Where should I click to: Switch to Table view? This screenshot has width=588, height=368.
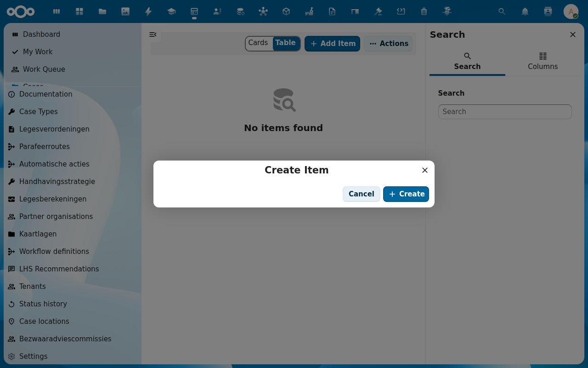286,43
